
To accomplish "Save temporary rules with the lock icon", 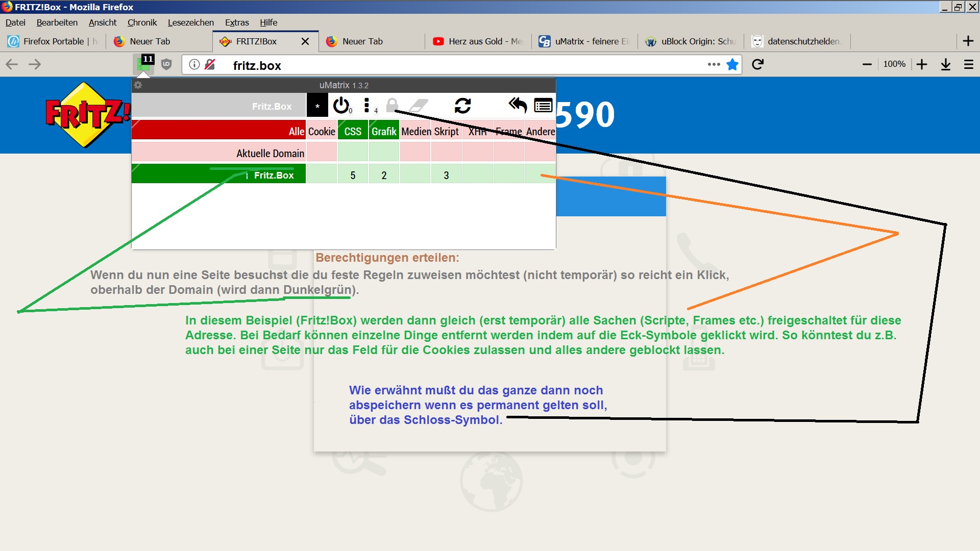I will (391, 106).
